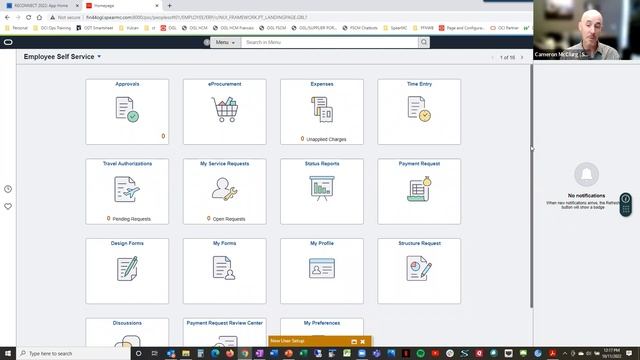Open the Expenses tile
640x360 pixels.
[x=322, y=111]
